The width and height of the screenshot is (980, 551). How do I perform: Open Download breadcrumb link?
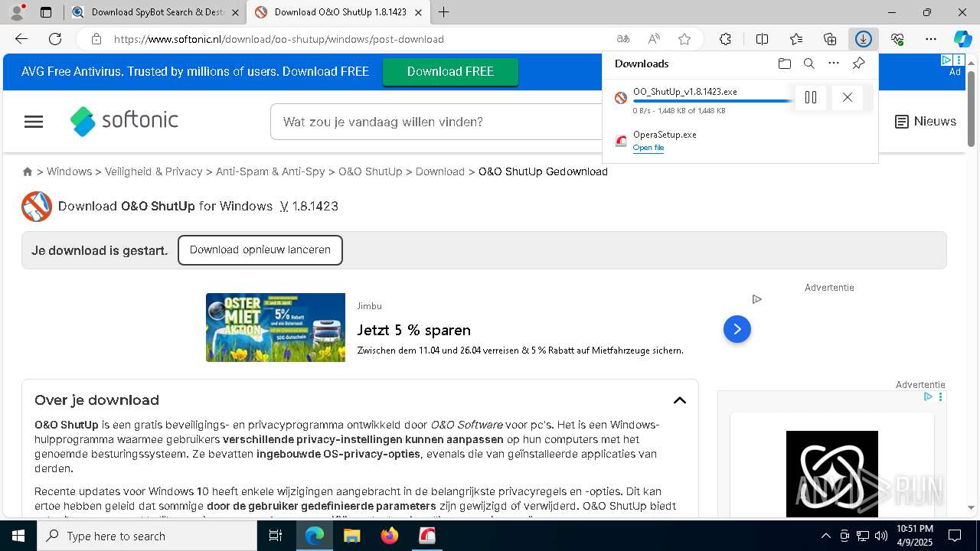point(440,171)
